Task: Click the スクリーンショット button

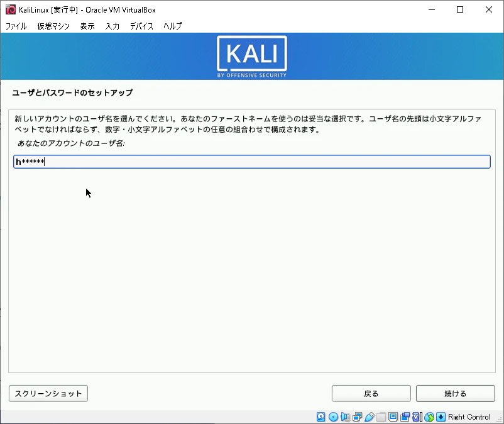Action: 48,393
